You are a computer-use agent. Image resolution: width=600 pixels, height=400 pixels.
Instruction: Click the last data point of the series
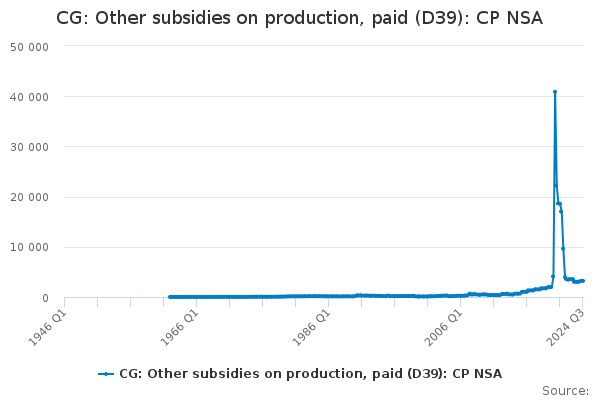583,281
